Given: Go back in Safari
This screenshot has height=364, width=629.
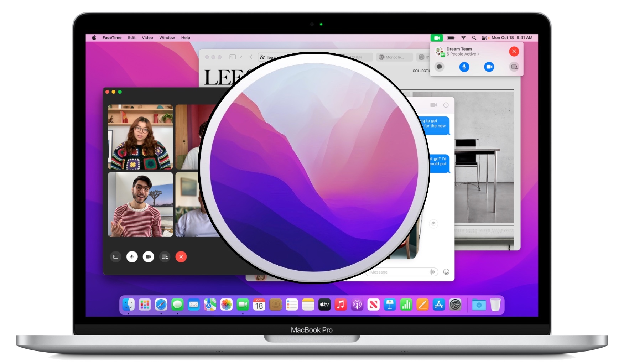Looking at the screenshot, I should pos(251,57).
